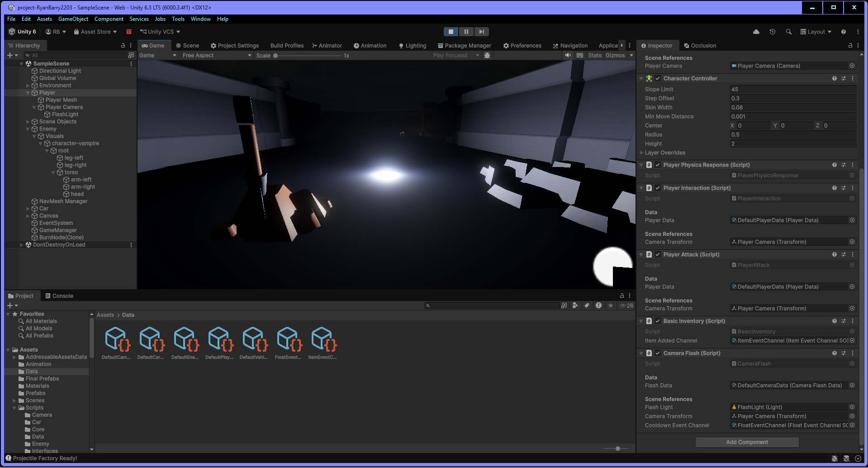Select the DefaultPlayerData asset icon
The image size is (868, 468).
220,339
